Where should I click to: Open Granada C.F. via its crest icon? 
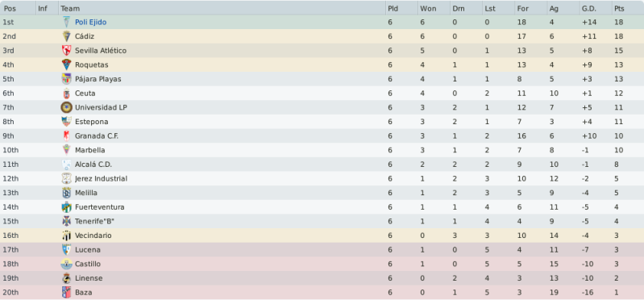(67, 135)
